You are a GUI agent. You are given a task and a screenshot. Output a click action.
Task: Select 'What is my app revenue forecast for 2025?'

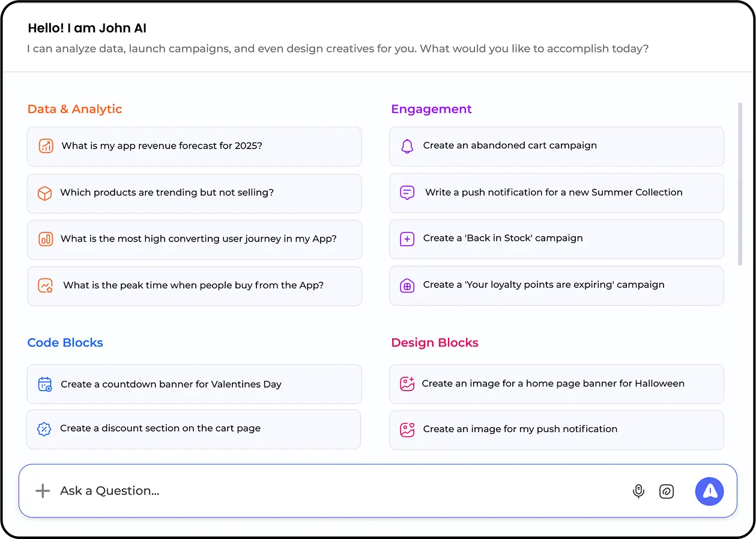coord(162,146)
